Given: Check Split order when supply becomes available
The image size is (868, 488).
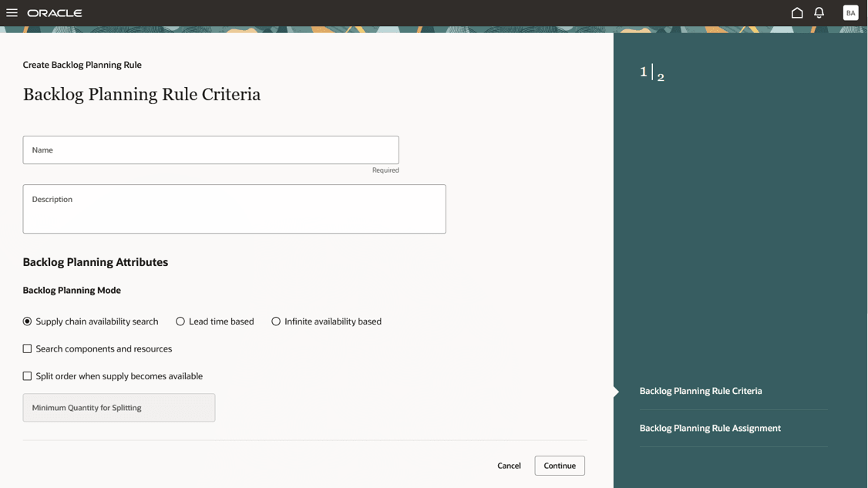Looking at the screenshot, I should 27,375.
